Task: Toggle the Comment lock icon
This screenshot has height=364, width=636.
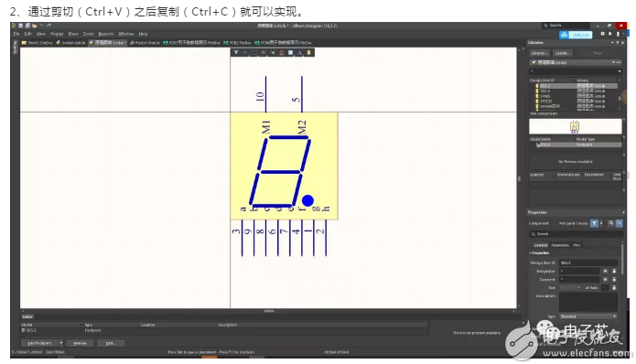Action: point(614,279)
